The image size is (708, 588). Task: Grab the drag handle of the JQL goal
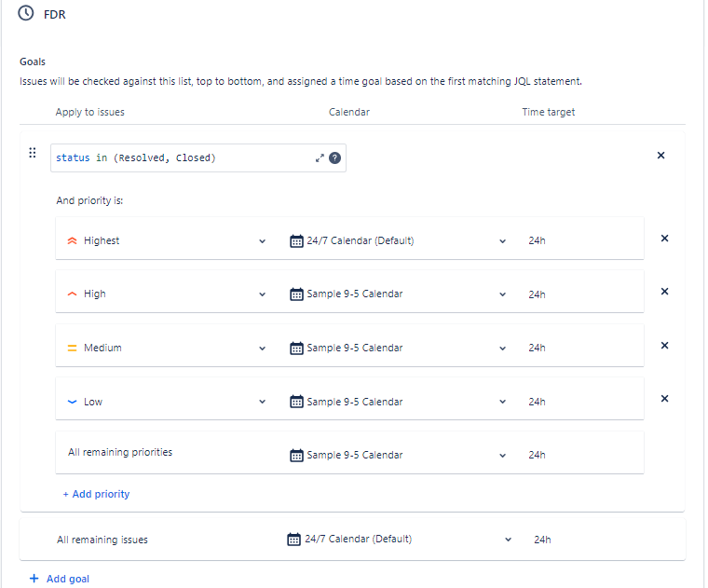click(x=32, y=153)
